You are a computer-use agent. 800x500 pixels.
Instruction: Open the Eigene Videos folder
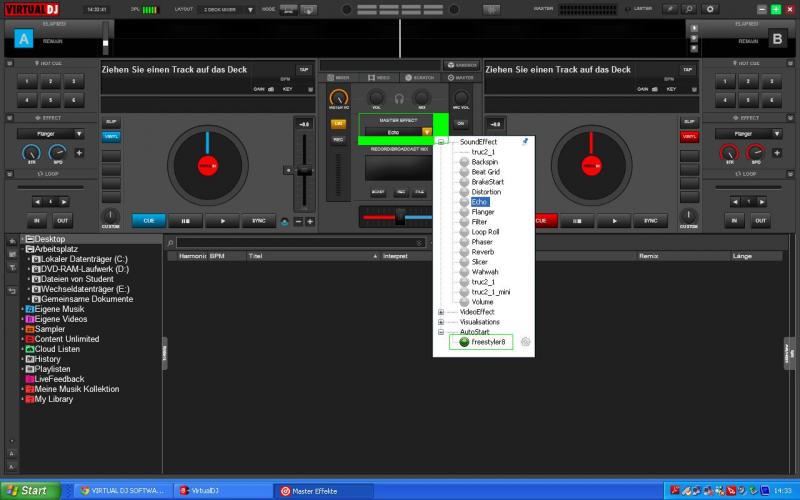click(57, 319)
